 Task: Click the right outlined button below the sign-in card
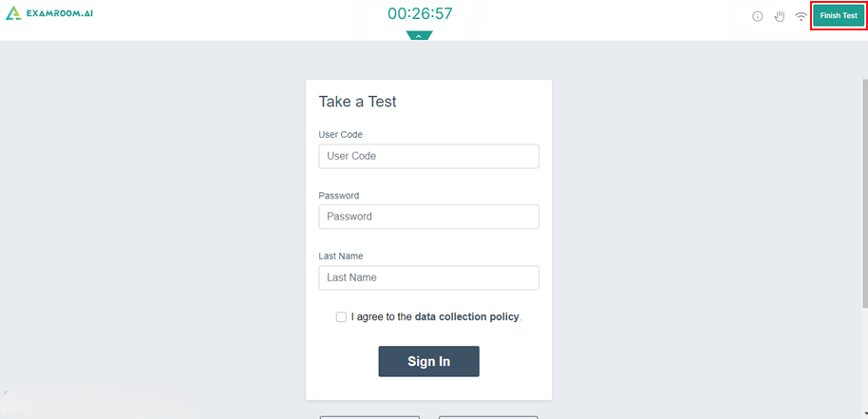tap(488, 416)
